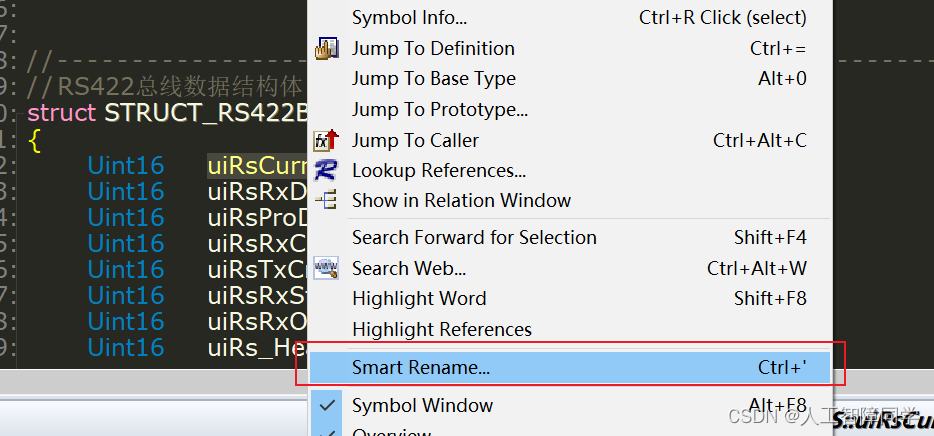The image size is (934, 436).
Task: Click Jump To Caller fx icon
Action: [326, 141]
